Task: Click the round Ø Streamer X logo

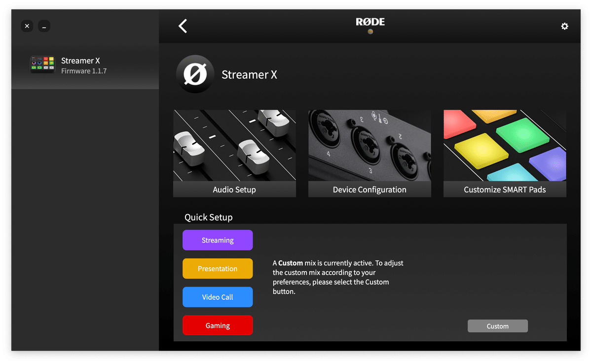Action: click(195, 74)
